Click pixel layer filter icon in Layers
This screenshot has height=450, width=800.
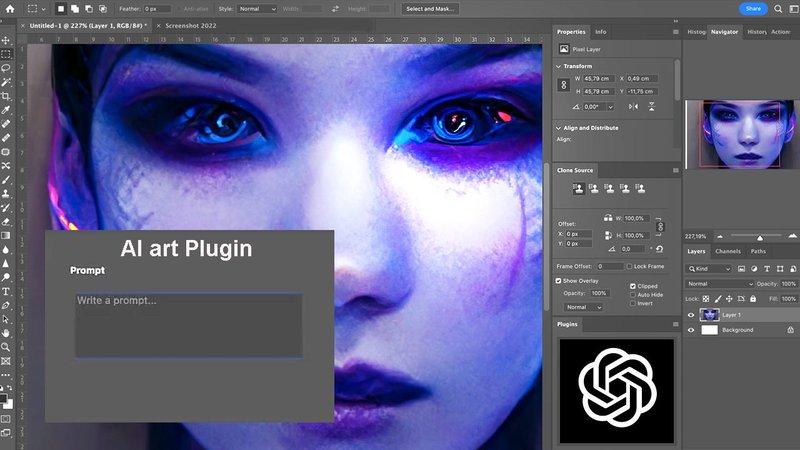click(741, 268)
